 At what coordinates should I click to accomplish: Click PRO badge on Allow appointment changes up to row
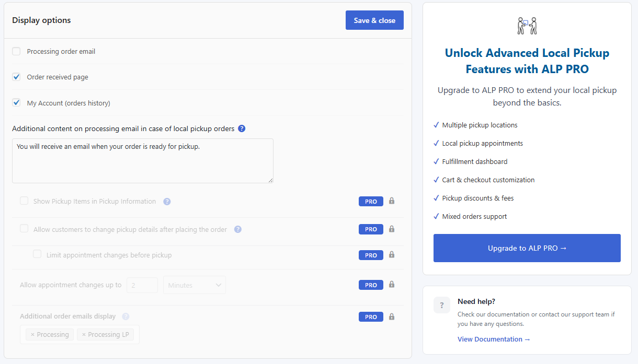point(371,285)
